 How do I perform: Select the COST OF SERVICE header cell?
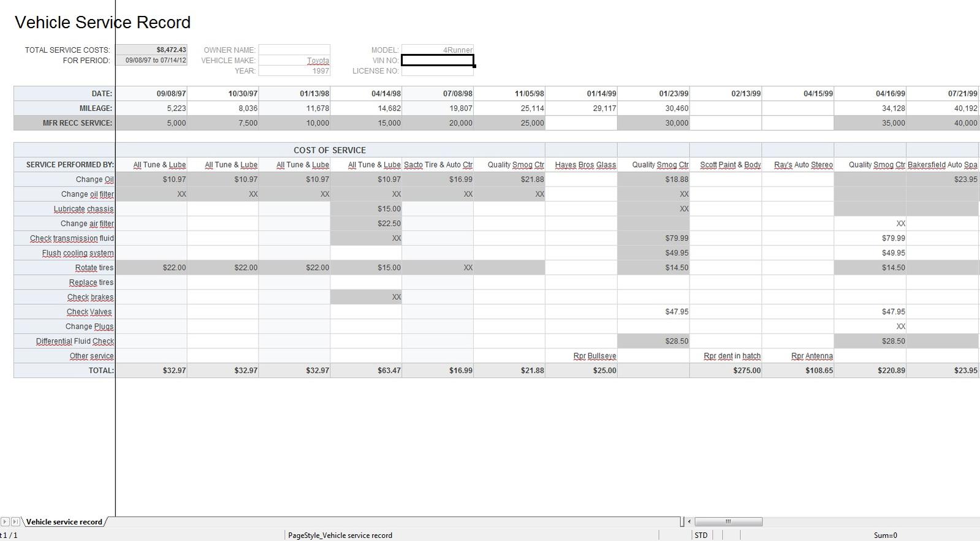click(330, 150)
